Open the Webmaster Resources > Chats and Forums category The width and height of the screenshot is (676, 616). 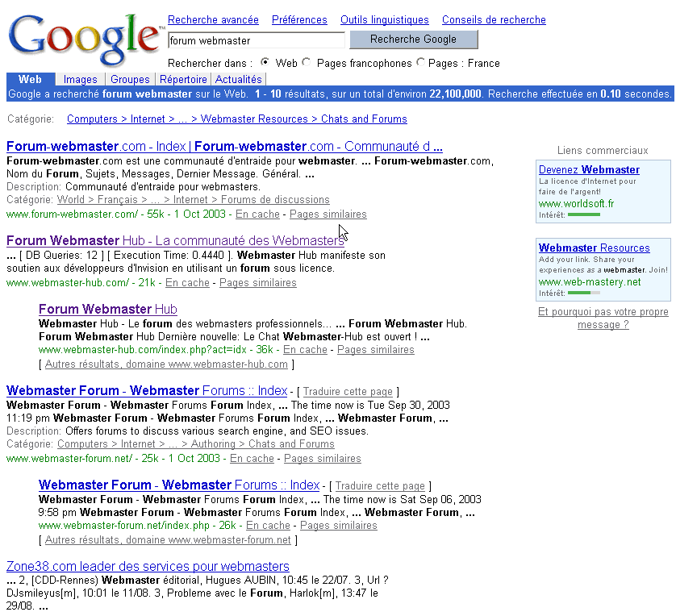pos(236,119)
